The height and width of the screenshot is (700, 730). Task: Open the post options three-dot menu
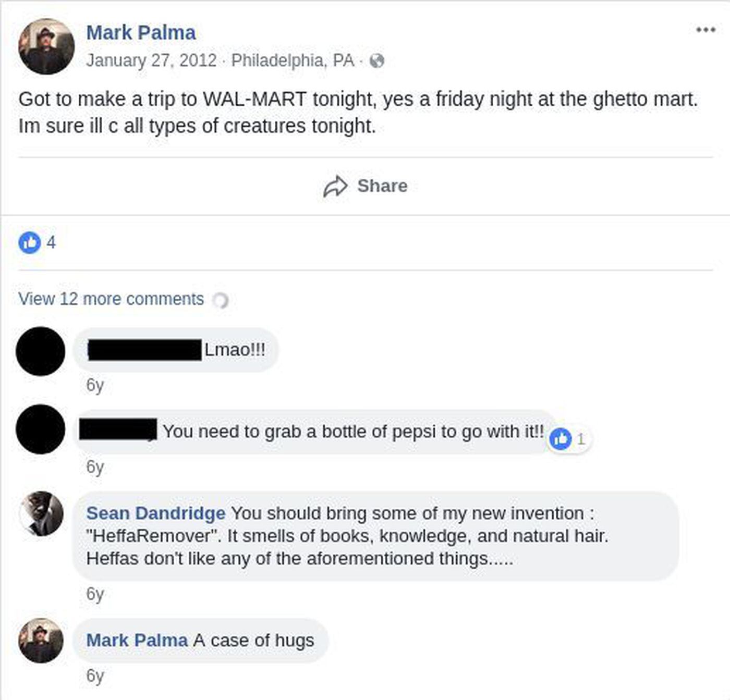pyautogui.click(x=705, y=30)
